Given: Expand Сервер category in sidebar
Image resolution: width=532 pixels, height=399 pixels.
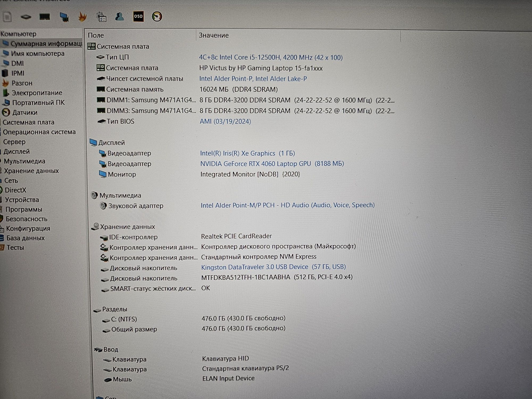Looking at the screenshot, I should (x=14, y=142).
